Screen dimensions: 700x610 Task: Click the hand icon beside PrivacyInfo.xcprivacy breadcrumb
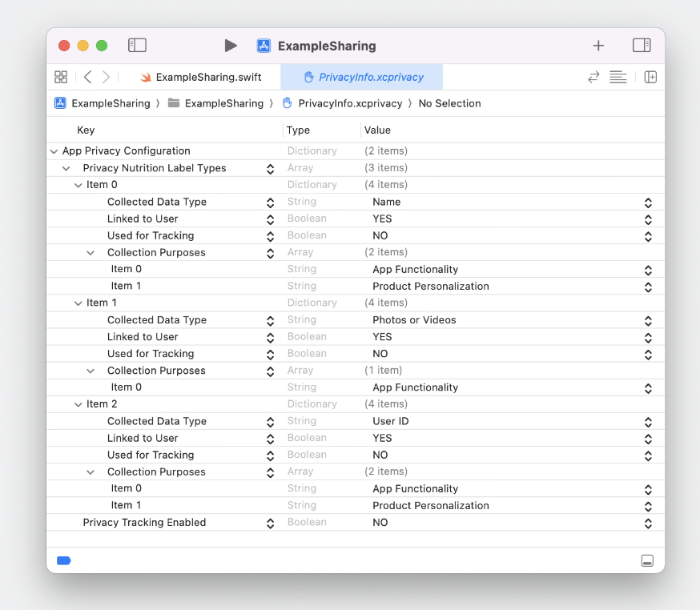(287, 103)
